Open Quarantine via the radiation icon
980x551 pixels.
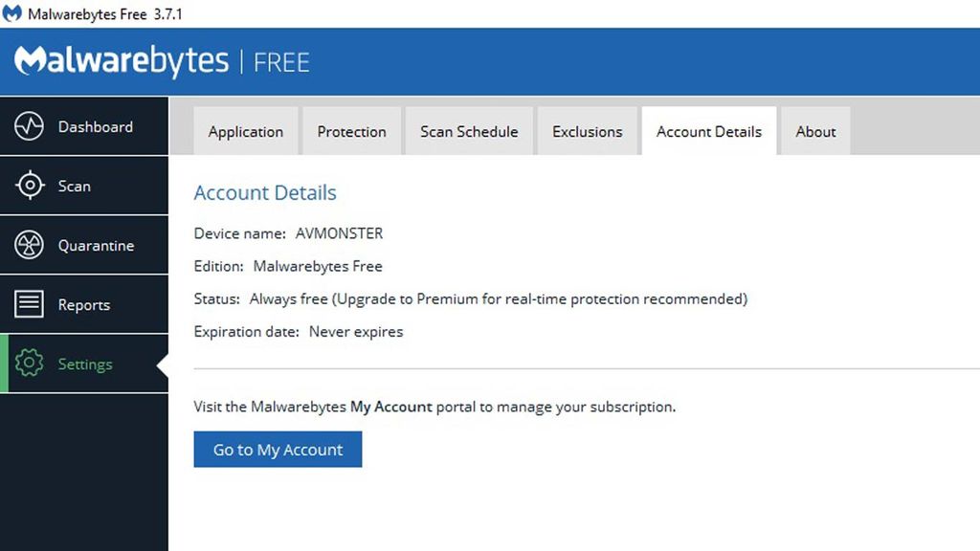pos(30,245)
